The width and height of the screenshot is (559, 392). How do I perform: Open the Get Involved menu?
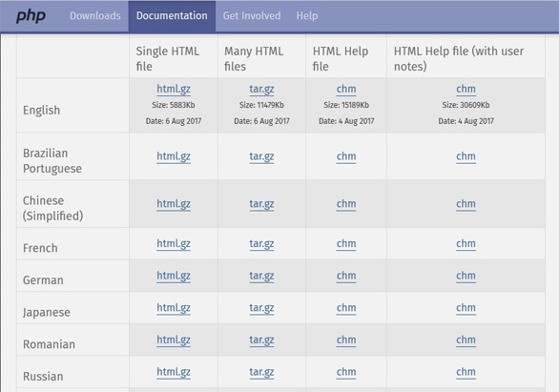pyautogui.click(x=252, y=15)
